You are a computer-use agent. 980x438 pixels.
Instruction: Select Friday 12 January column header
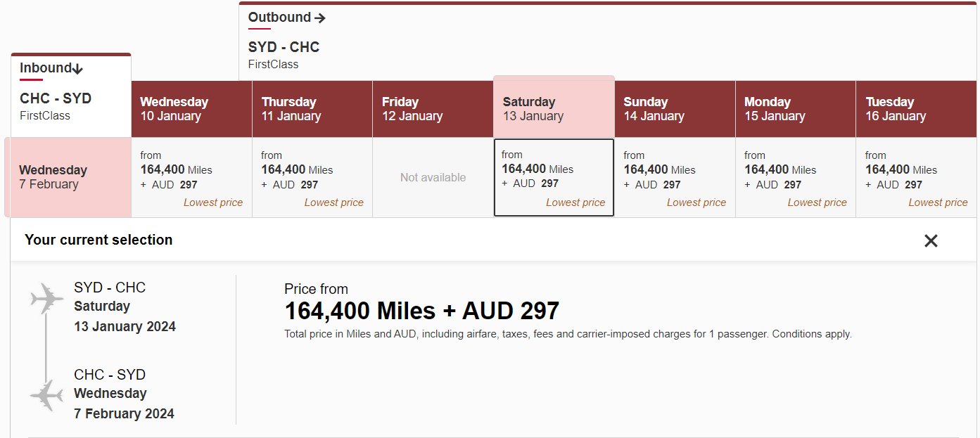[x=433, y=109]
